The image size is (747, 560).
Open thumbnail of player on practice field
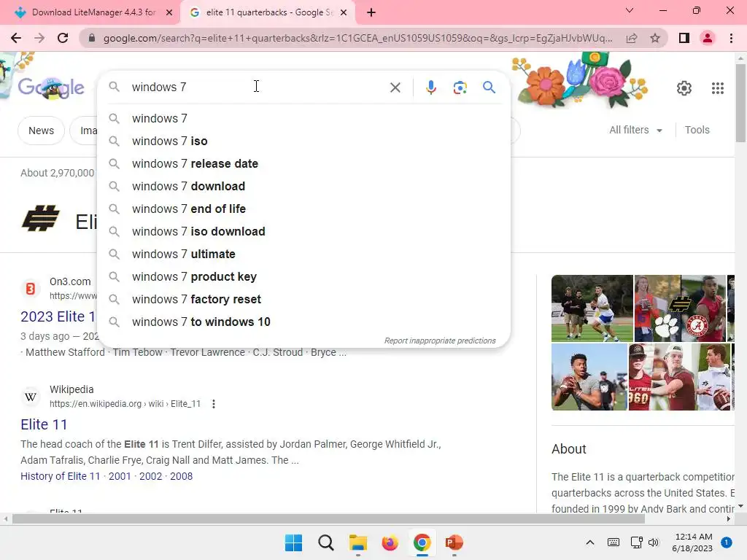pyautogui.click(x=592, y=308)
